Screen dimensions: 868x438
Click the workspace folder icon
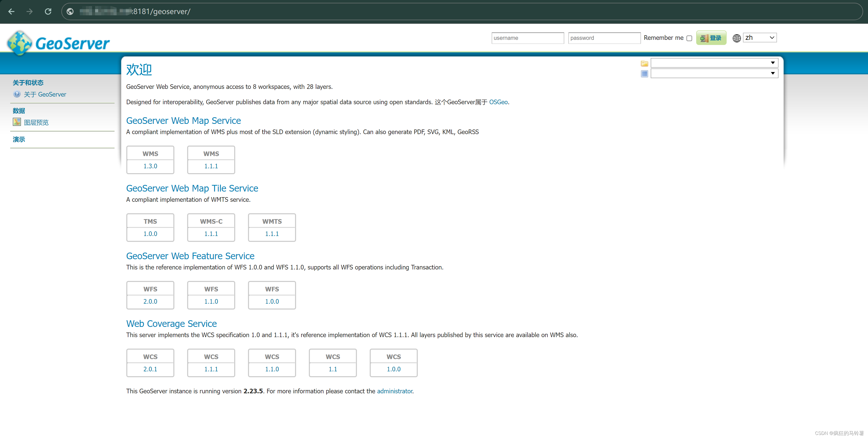pyautogui.click(x=644, y=63)
